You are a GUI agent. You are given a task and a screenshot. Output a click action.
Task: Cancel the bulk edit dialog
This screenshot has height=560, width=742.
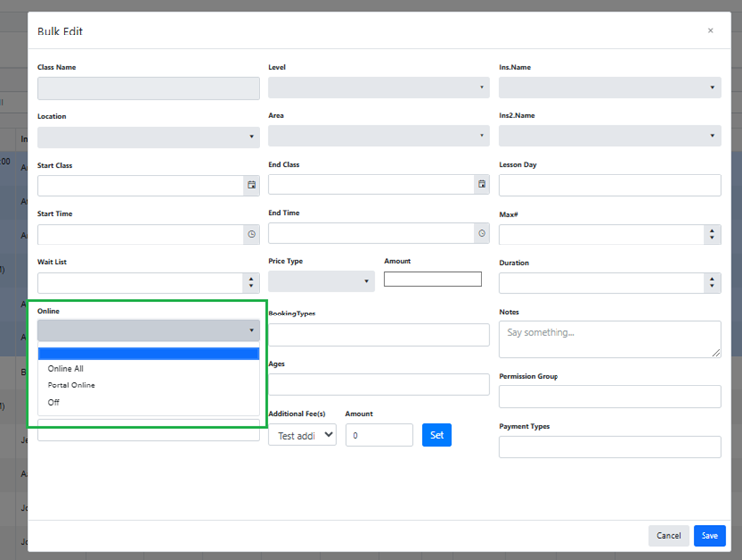coord(668,536)
